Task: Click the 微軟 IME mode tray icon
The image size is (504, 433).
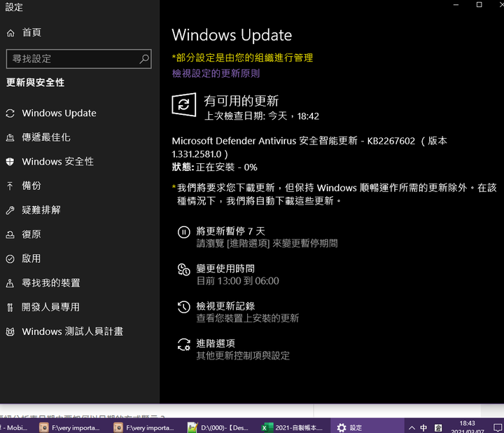Action: pyautogui.click(x=438, y=428)
